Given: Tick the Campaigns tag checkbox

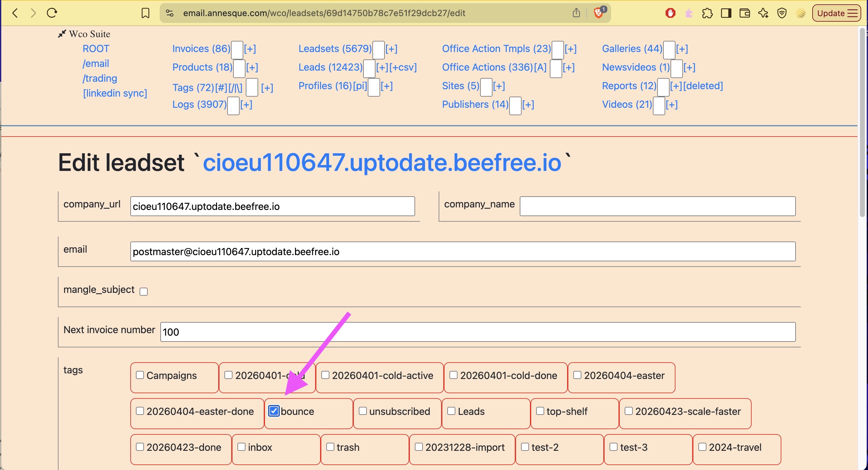Looking at the screenshot, I should 140,375.
